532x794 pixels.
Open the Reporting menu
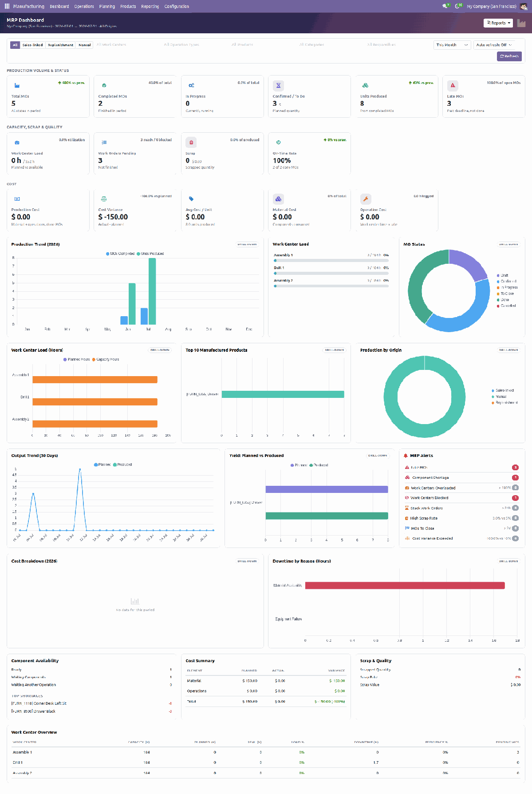point(150,6)
